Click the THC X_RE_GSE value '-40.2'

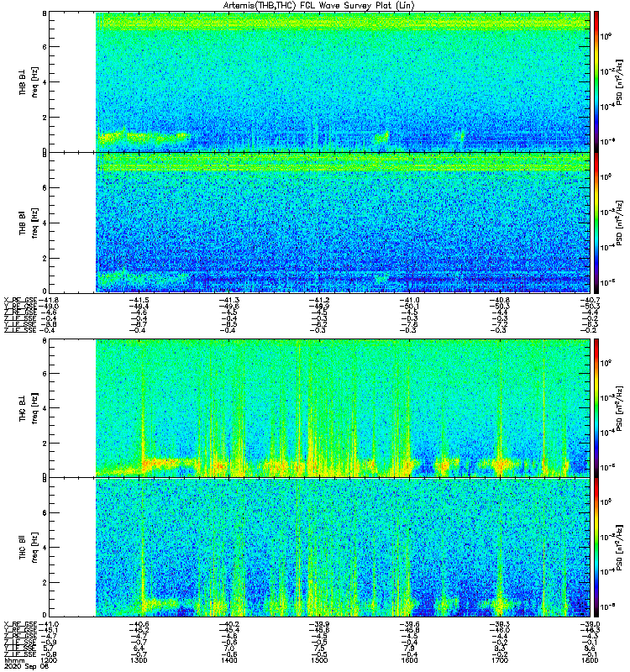click(x=229, y=624)
